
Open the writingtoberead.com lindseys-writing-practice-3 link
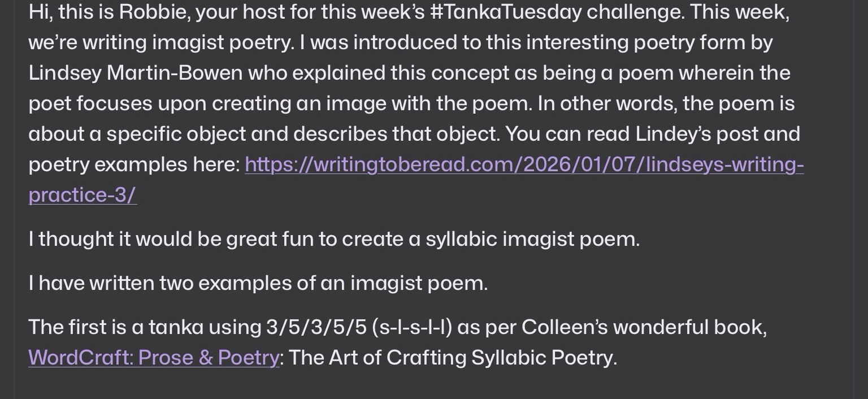[523, 164]
